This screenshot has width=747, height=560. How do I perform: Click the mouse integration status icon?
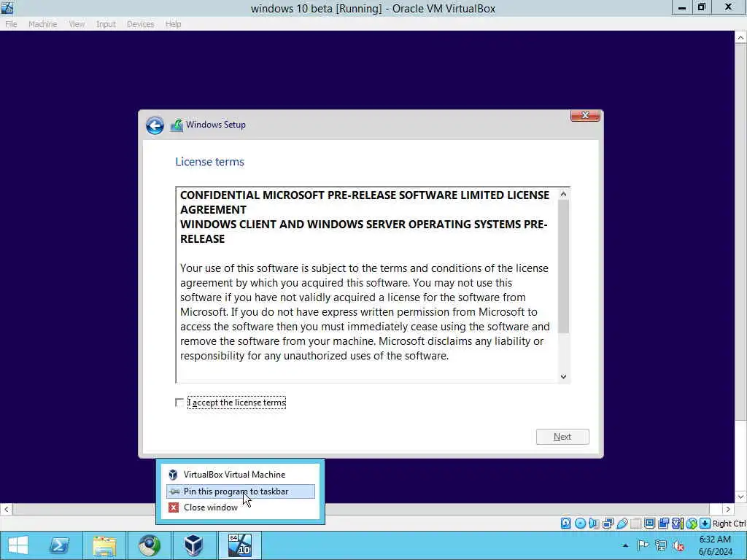tap(692, 524)
